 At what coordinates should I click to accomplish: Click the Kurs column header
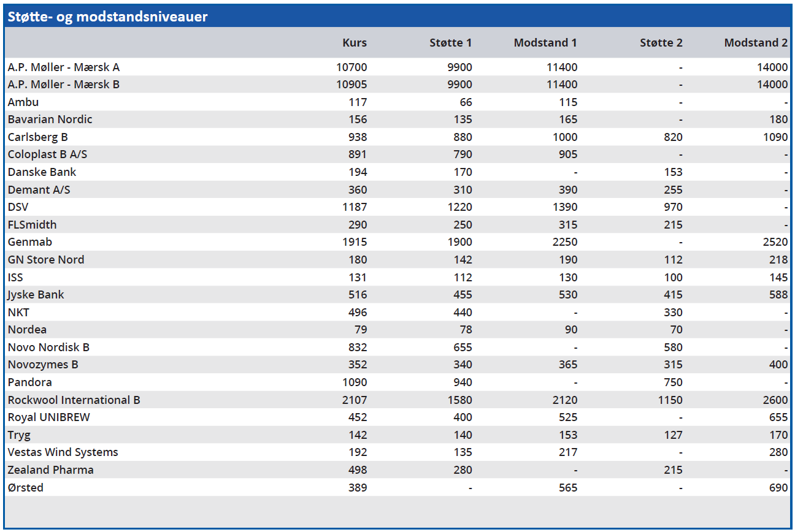coord(354,43)
